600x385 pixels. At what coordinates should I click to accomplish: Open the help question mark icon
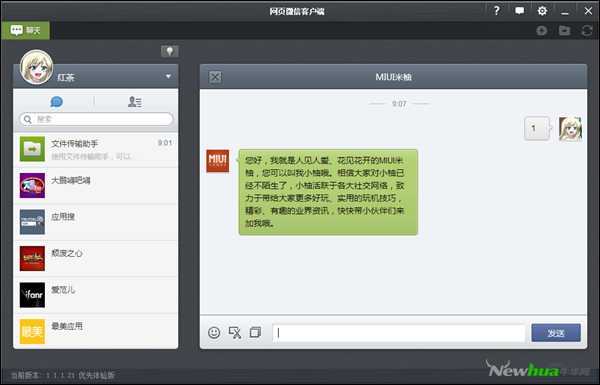point(497,11)
